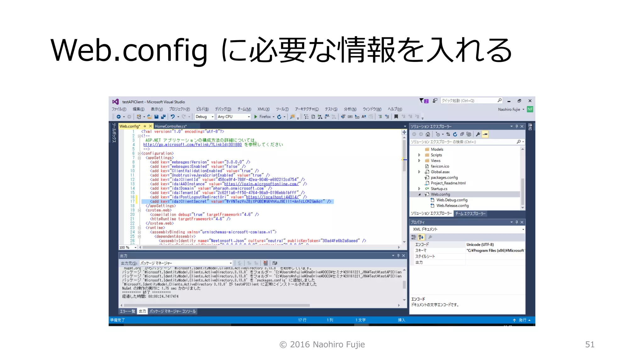Save the current file with floppy icon
The width and height of the screenshot is (644, 362).
click(156, 117)
